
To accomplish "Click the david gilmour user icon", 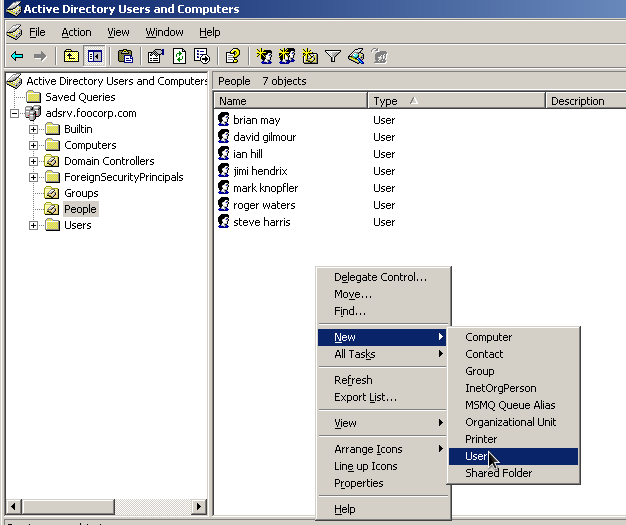I will click(x=224, y=137).
